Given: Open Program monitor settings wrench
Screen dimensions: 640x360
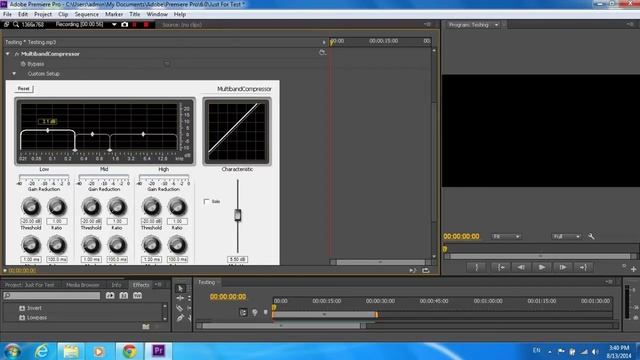Looking at the screenshot, I should [x=591, y=236].
